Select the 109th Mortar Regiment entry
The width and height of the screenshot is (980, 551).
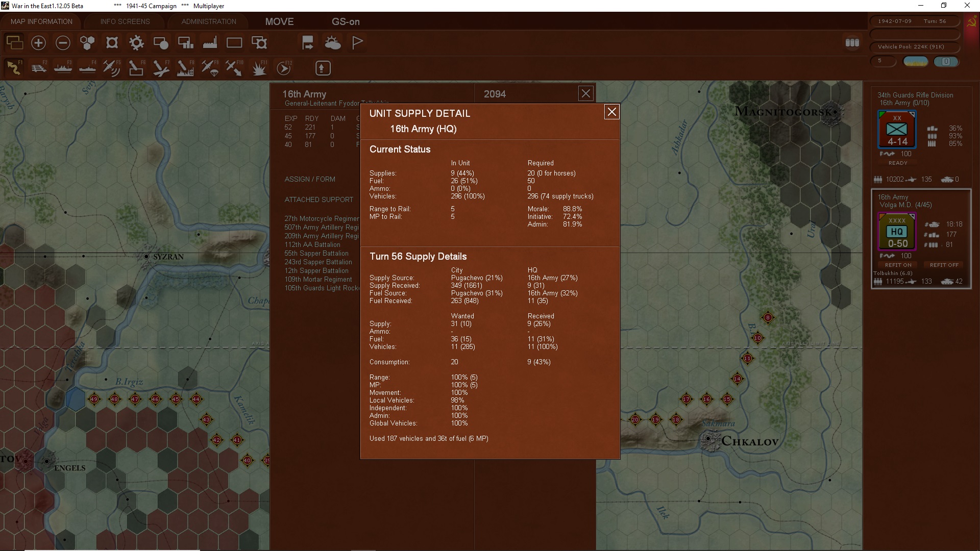pyautogui.click(x=318, y=279)
